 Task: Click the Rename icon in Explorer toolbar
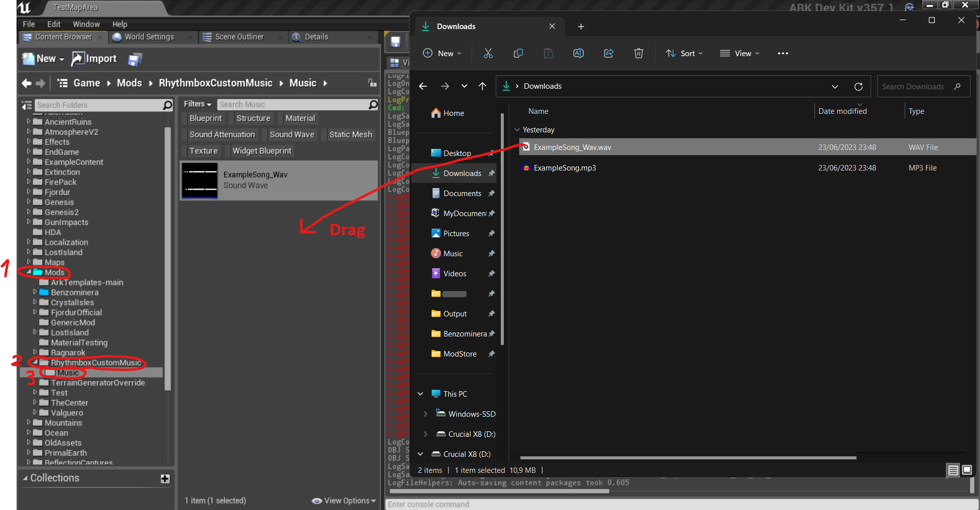tap(578, 53)
